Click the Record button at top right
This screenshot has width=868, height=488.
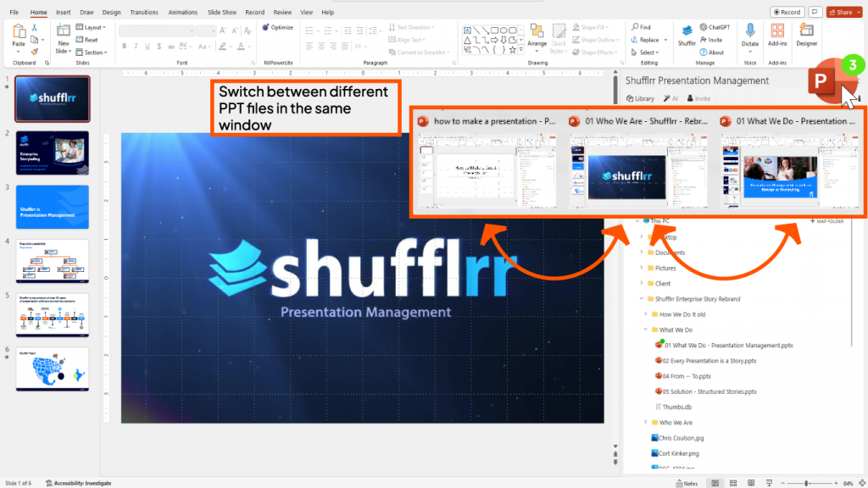(x=787, y=12)
